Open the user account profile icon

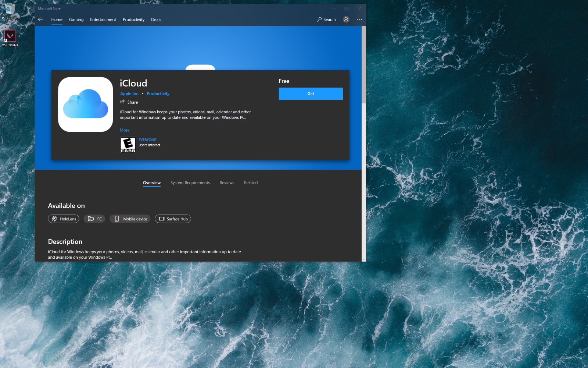pos(346,20)
